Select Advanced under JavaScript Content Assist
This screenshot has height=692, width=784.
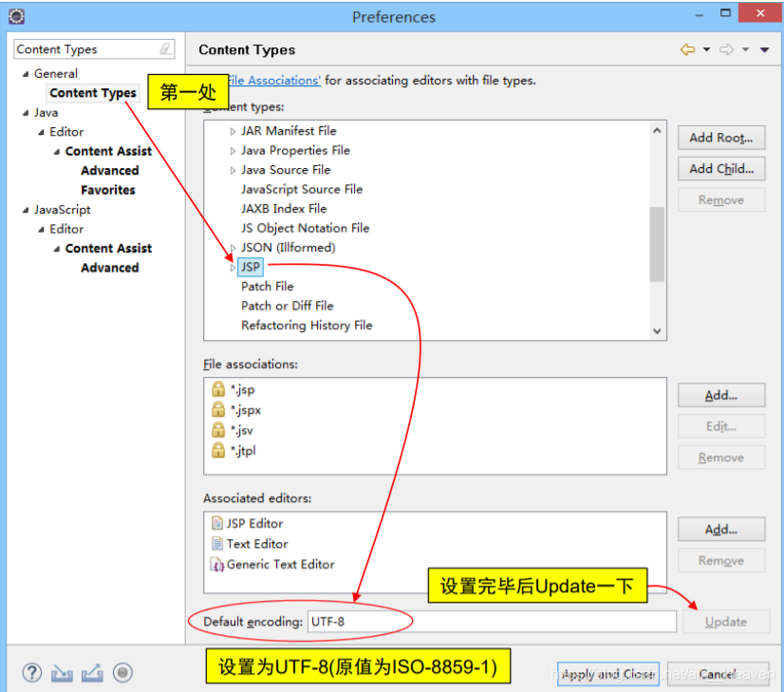[109, 268]
